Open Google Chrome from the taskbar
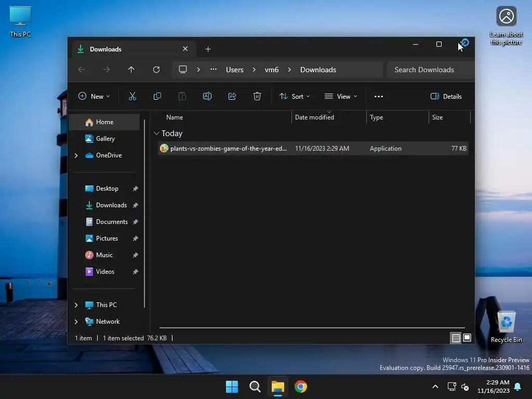532x399 pixels. 301,387
